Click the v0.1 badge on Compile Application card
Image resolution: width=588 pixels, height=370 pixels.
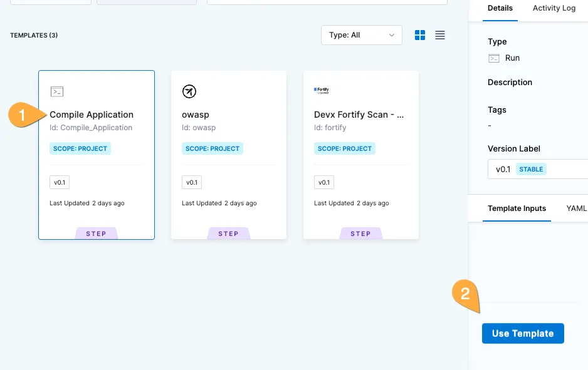click(x=60, y=183)
